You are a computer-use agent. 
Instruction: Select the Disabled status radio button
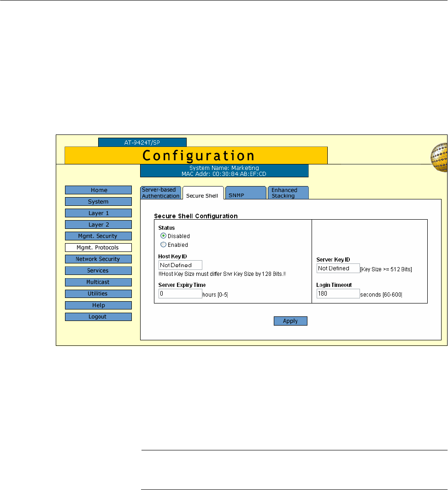tap(163, 236)
